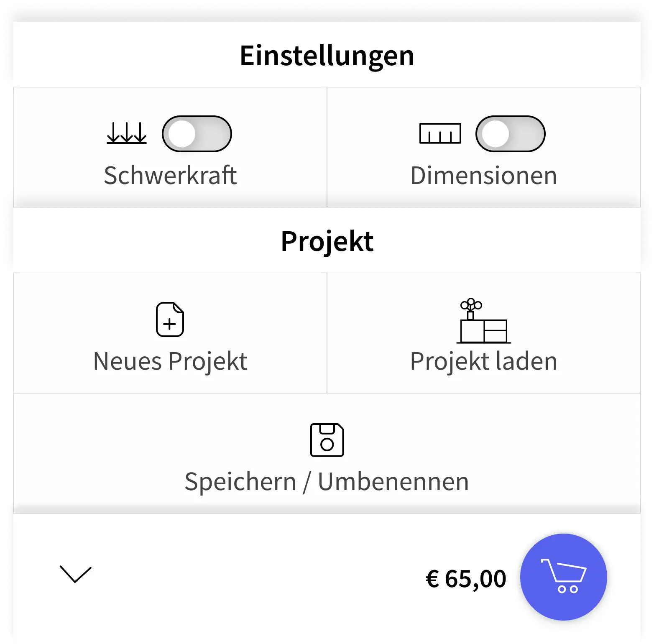Click the gravity arrows icon
This screenshot has height=644, width=654.
(x=126, y=133)
